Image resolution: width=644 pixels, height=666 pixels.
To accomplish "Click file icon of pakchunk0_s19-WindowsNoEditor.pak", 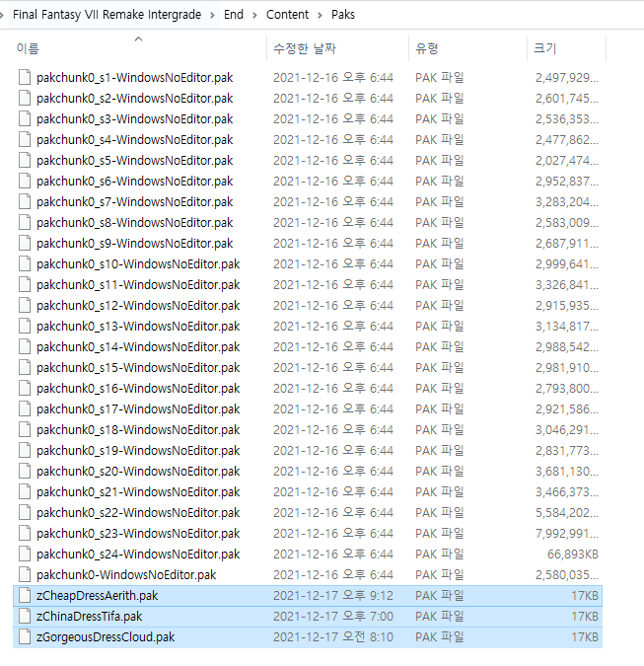I will (25, 450).
